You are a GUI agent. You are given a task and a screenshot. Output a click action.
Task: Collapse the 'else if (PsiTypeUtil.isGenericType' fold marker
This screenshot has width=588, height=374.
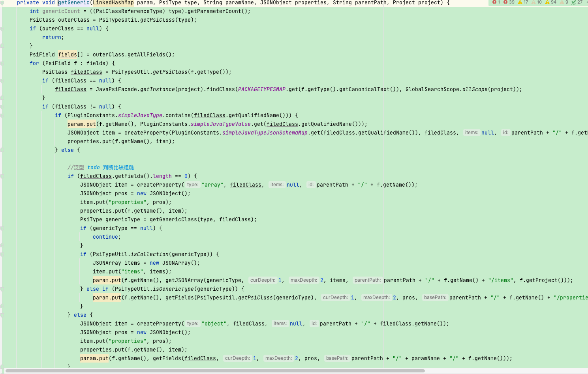point(2,289)
